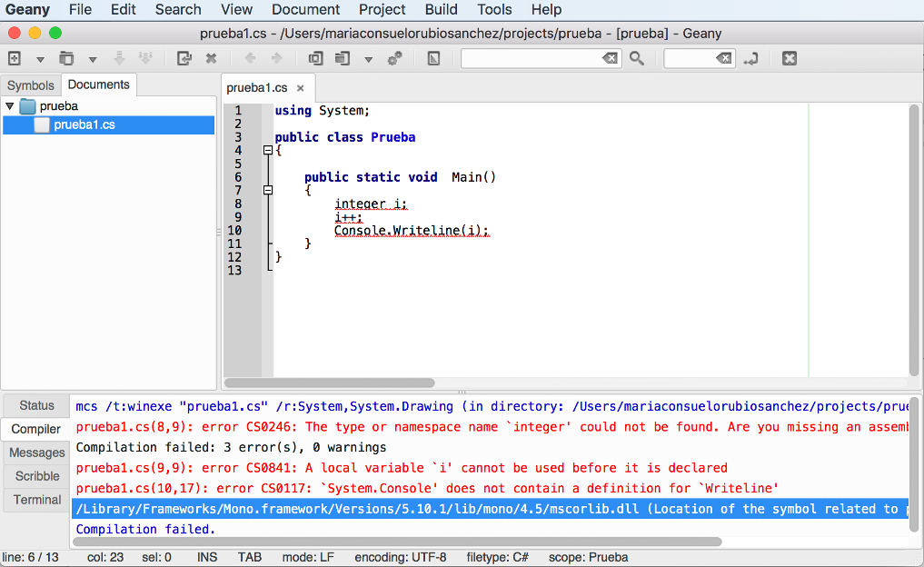Viewport: 924px width, 567px height.
Task: Click the mcs compile command line
Action: point(491,407)
